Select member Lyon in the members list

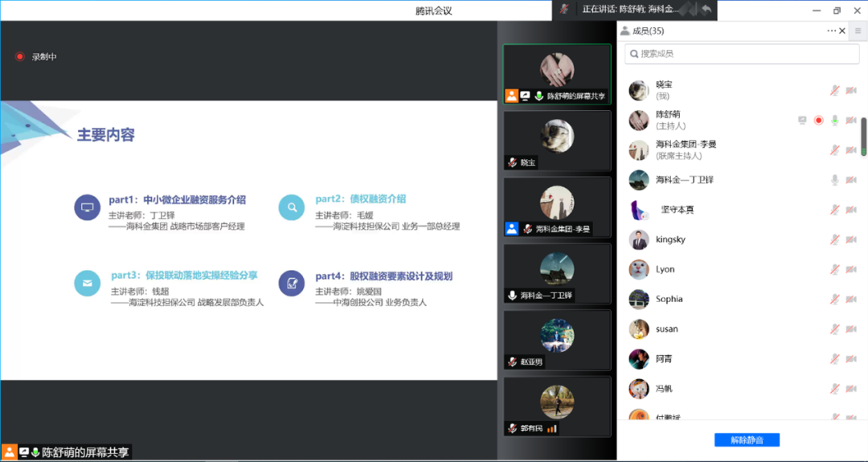tap(665, 269)
